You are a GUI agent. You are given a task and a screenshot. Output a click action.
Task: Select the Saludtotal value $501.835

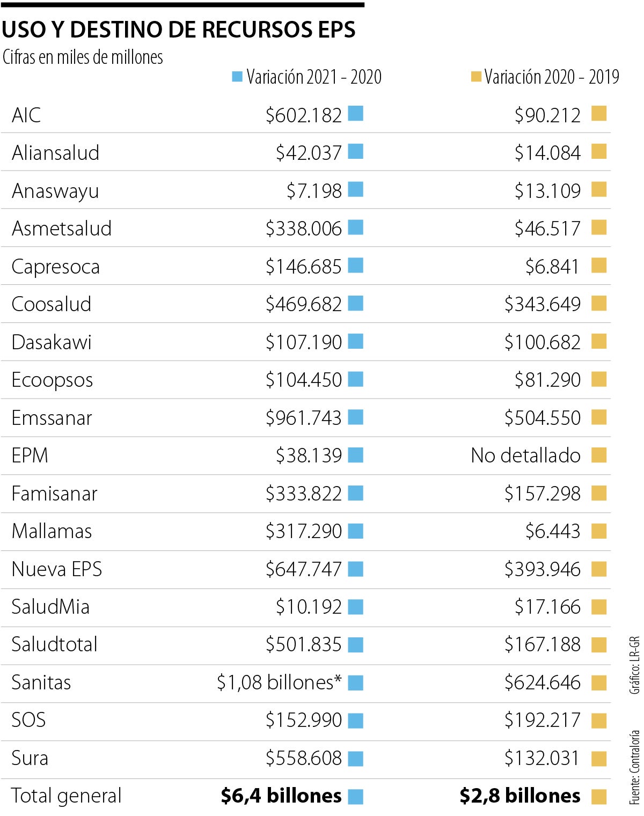tap(303, 644)
